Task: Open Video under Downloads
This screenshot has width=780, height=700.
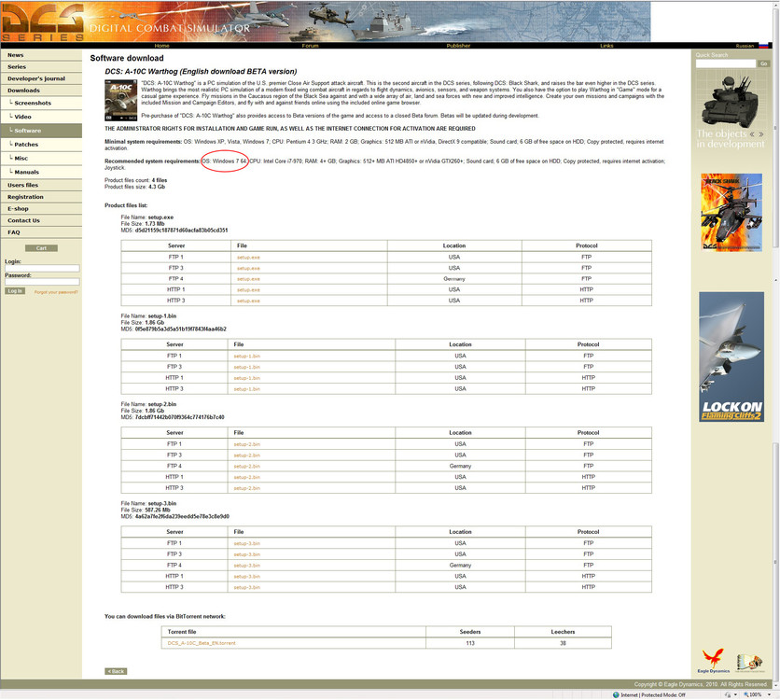Action: (x=41, y=117)
